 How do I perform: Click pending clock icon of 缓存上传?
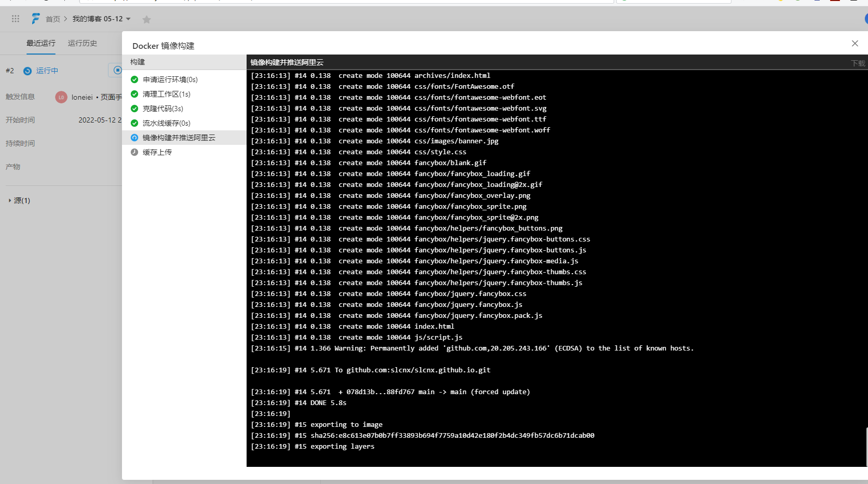pos(134,152)
